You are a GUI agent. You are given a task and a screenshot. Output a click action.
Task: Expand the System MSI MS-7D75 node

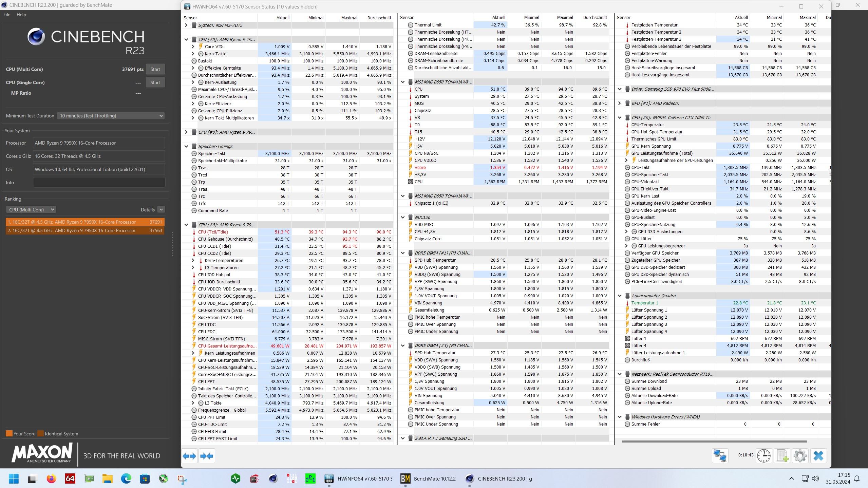pos(186,25)
